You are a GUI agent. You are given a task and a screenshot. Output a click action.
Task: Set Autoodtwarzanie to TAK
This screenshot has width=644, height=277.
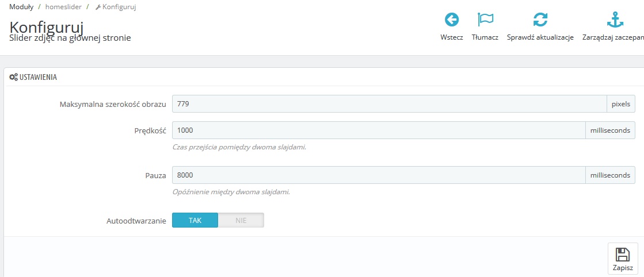(x=195, y=220)
